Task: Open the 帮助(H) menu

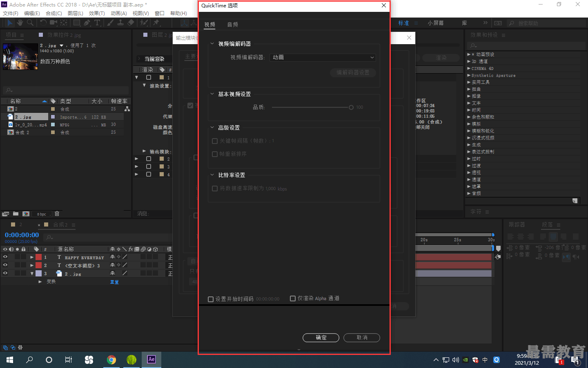Action: [x=178, y=13]
